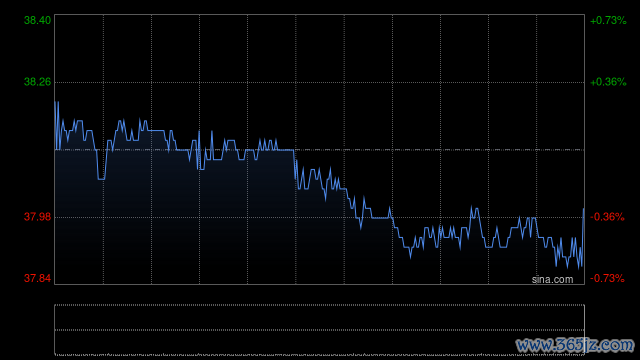Select the 38.40 price axis label
The height and width of the screenshot is (360, 640).
tap(38, 20)
